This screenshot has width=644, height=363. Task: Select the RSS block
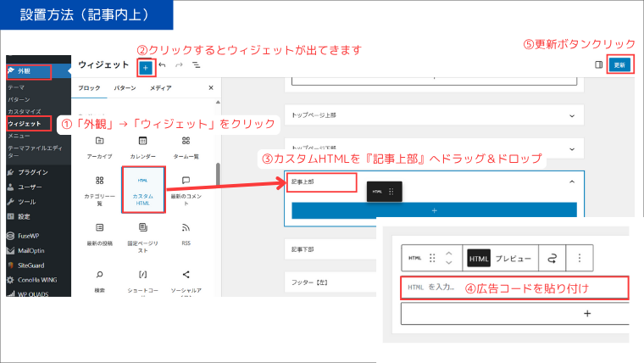(x=186, y=235)
